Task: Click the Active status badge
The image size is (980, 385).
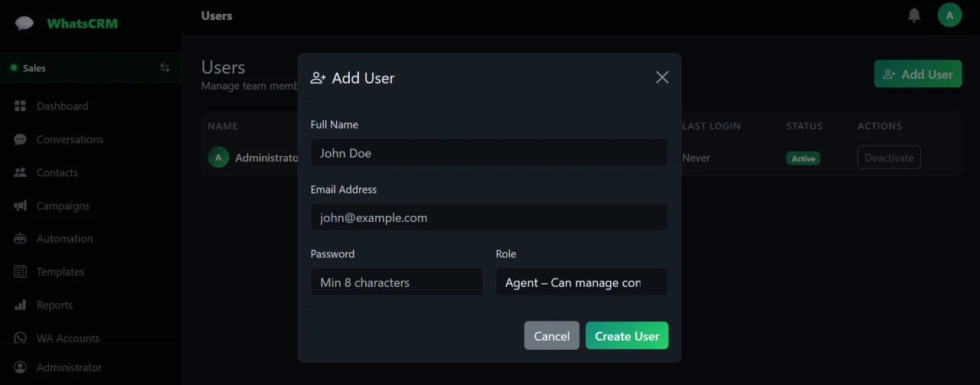Action: click(x=803, y=158)
